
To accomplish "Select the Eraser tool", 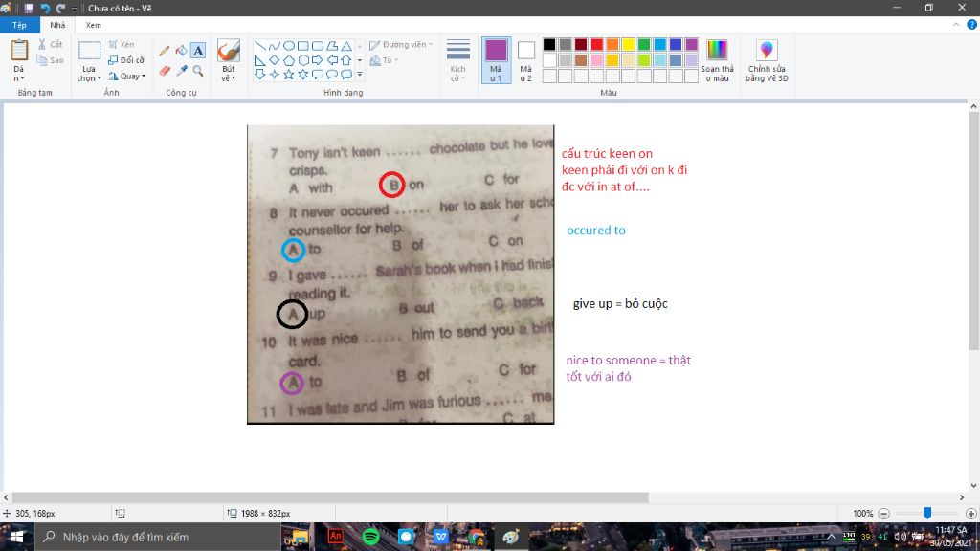I will pos(165,71).
